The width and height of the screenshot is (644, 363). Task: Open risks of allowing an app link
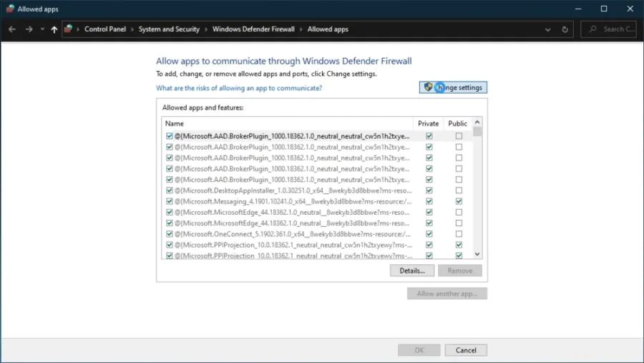coord(239,88)
